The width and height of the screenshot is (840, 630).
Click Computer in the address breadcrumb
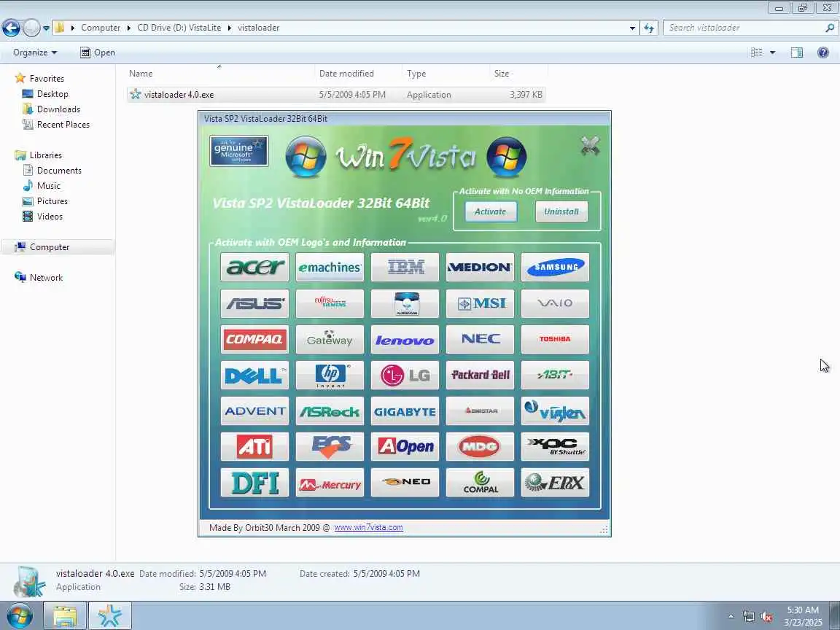pos(101,28)
